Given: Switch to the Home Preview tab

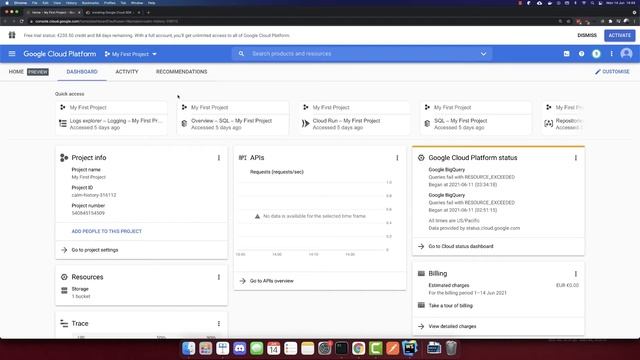Looking at the screenshot, I should pyautogui.click(x=29, y=72).
